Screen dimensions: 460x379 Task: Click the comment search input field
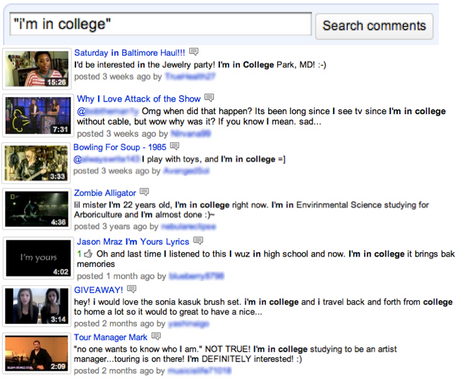pos(161,24)
